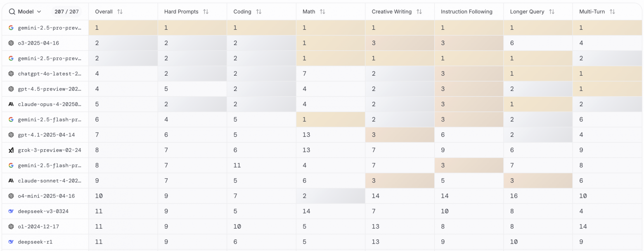Open the deepseek-v3-0324 model row
This screenshot has height=251, width=644.
pyautogui.click(x=43, y=211)
